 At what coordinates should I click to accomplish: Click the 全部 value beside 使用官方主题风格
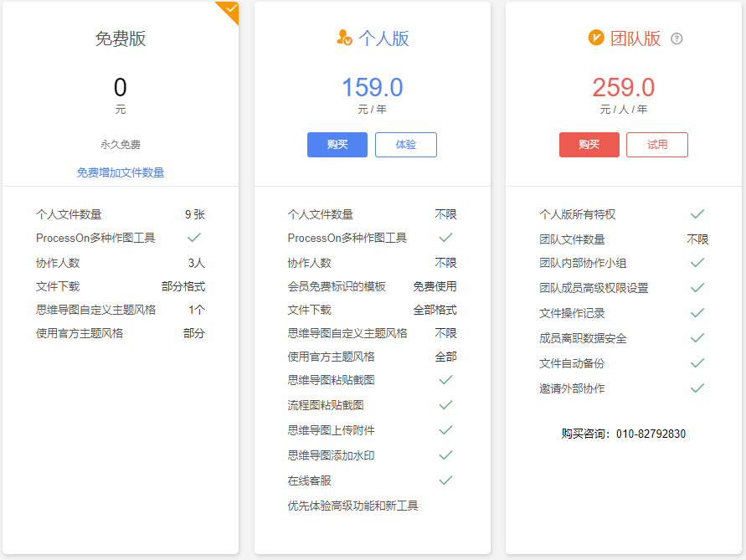(x=445, y=357)
